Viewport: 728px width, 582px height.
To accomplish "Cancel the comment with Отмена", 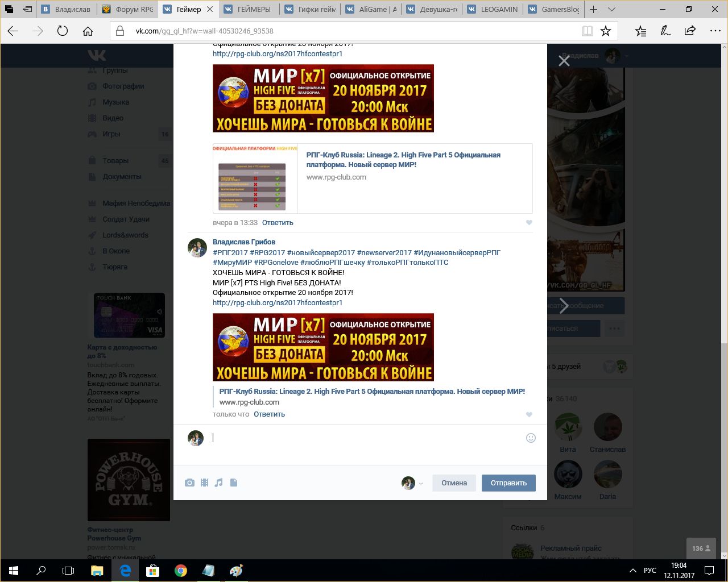I will 454,483.
